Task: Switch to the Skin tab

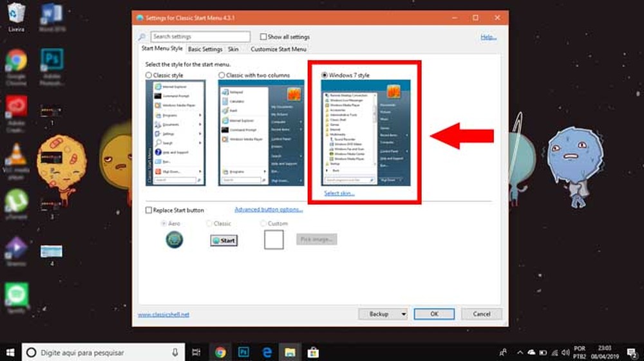Action: 233,49
